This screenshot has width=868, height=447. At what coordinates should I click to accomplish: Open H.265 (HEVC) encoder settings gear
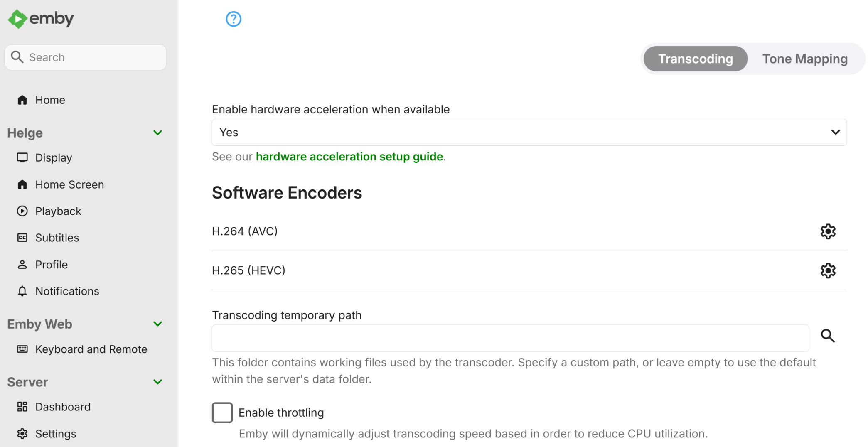(x=828, y=270)
